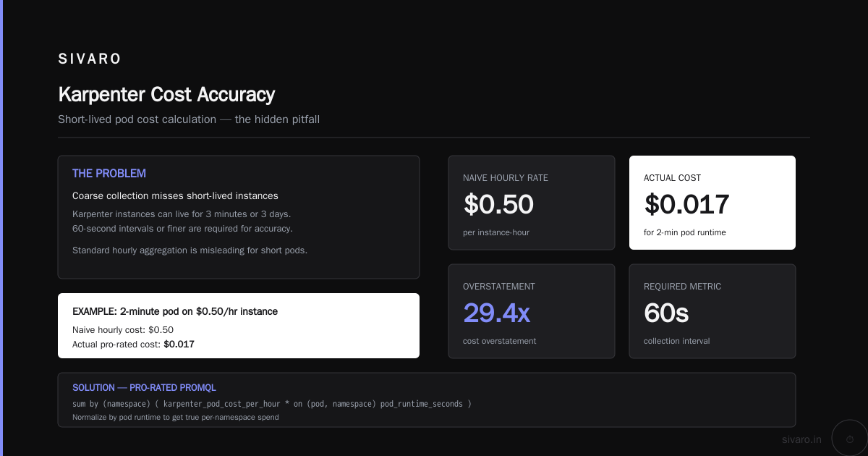Click the "ACTUAL COST" card label
The width and height of the screenshot is (868, 456).
tap(672, 178)
